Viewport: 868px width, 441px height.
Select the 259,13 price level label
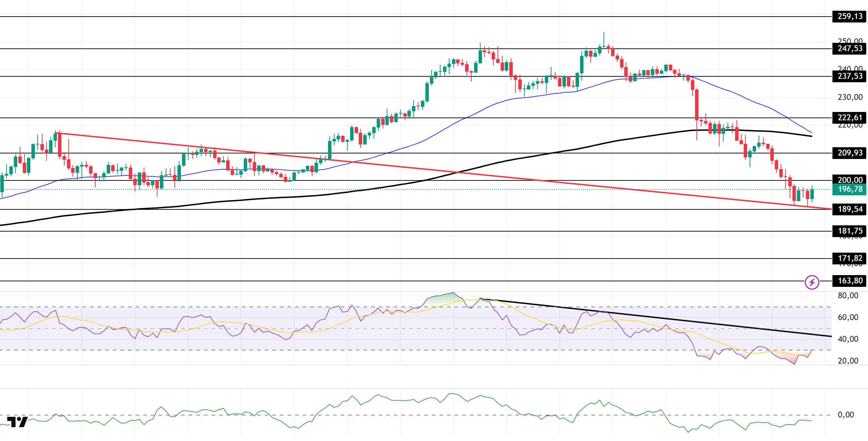pos(849,17)
